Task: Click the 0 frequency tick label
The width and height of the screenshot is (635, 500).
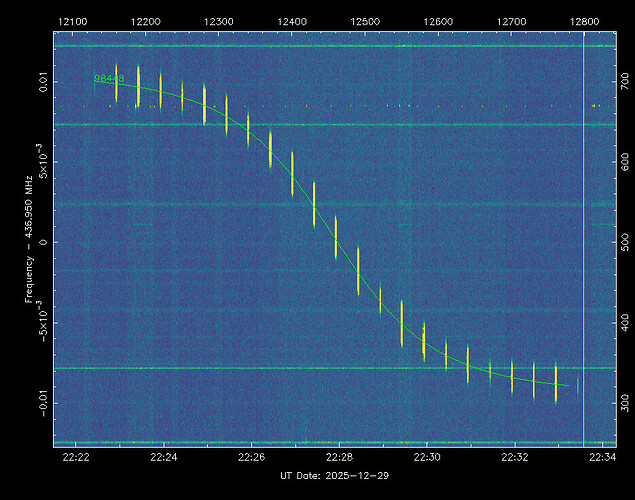Action: pyautogui.click(x=44, y=241)
